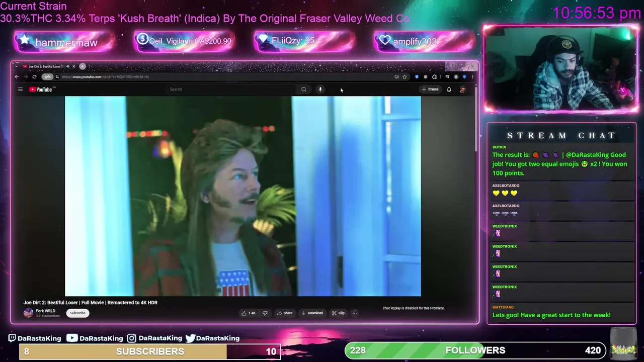Image resolution: width=644 pixels, height=362 pixels.
Task: Click the SUBSCRIBERS goal progress bar
Action: [150, 351]
